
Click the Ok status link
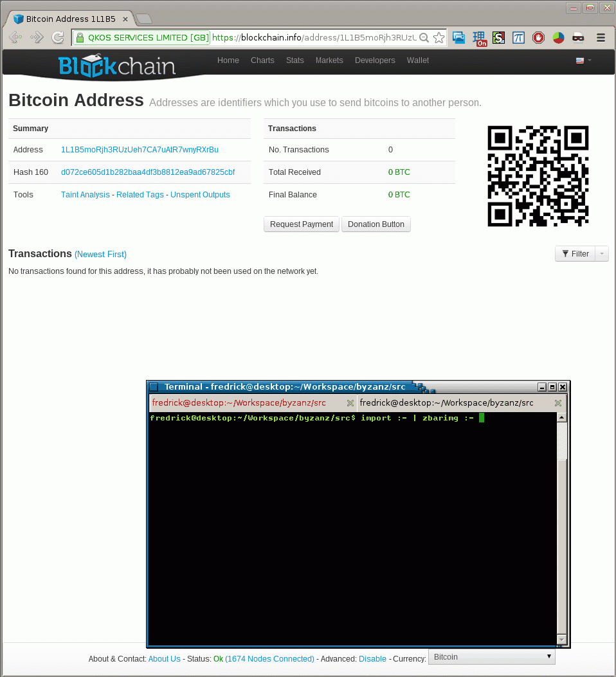218,659
